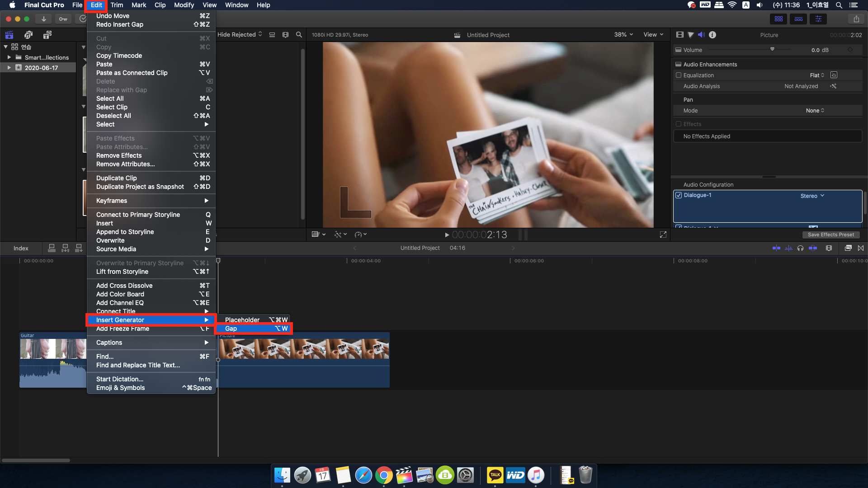The height and width of the screenshot is (488, 868).
Task: Toggle the browser panel button
Action: (x=778, y=19)
